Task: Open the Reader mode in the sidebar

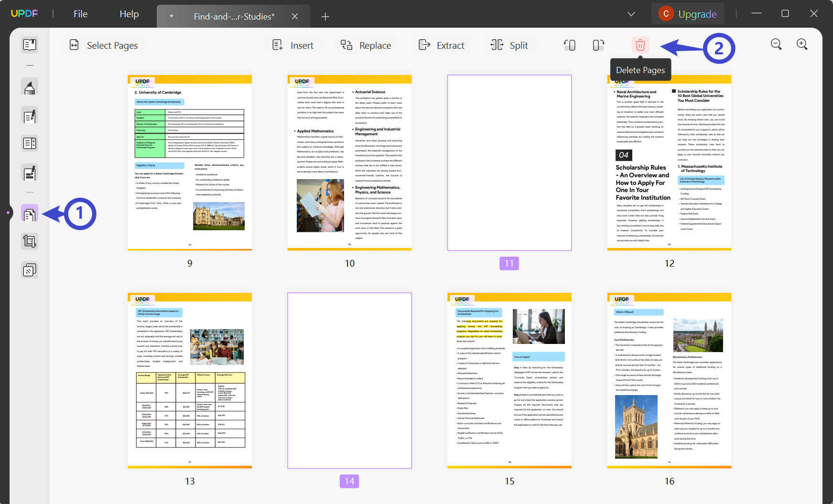Action: click(x=30, y=45)
